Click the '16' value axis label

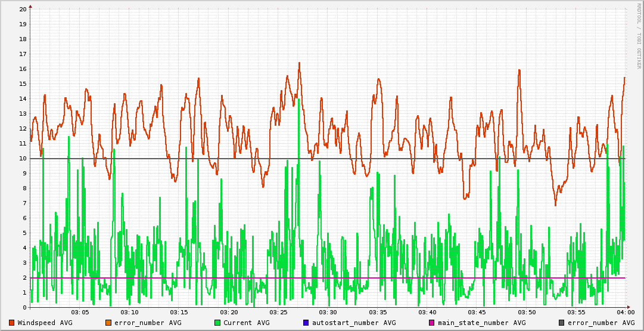[x=23, y=69]
